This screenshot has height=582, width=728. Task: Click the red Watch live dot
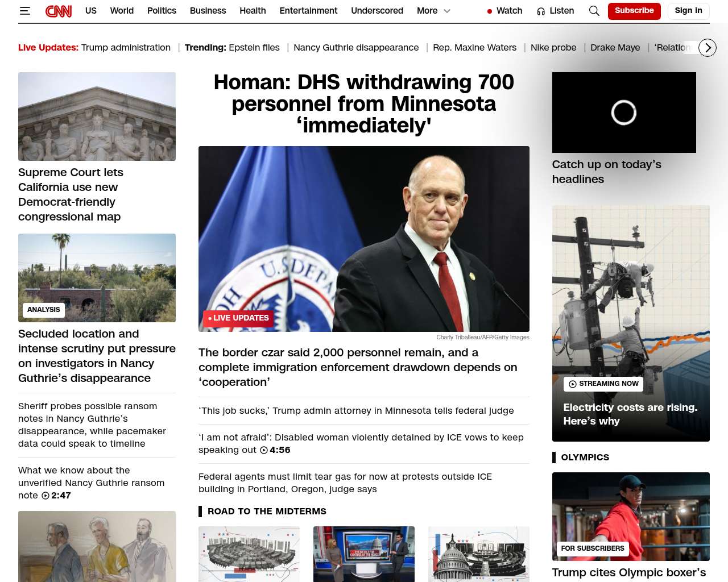490,11
